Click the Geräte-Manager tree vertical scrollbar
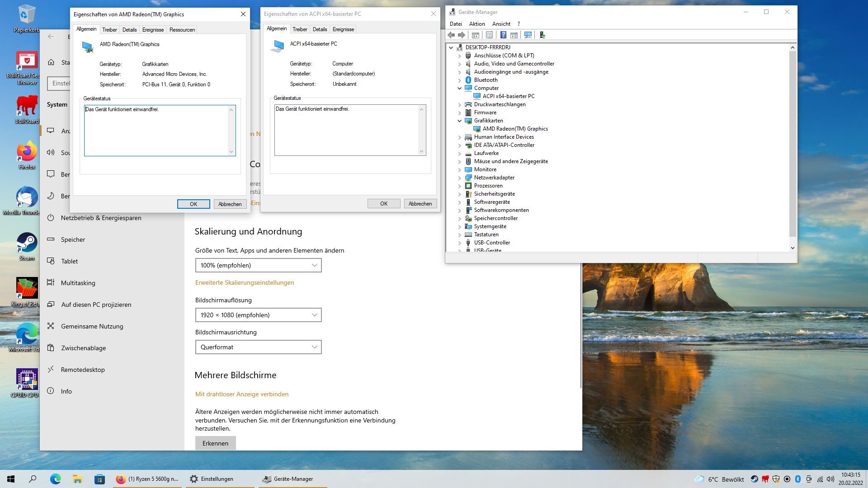 tap(792, 145)
